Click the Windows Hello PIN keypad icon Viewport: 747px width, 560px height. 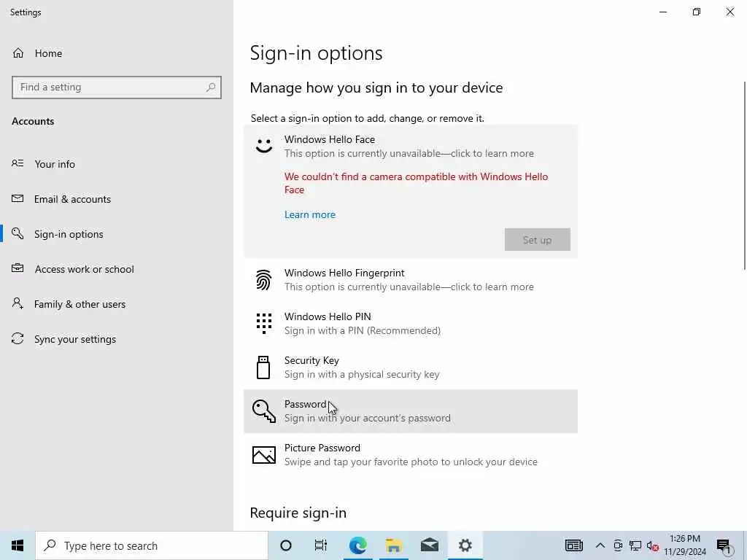click(264, 323)
